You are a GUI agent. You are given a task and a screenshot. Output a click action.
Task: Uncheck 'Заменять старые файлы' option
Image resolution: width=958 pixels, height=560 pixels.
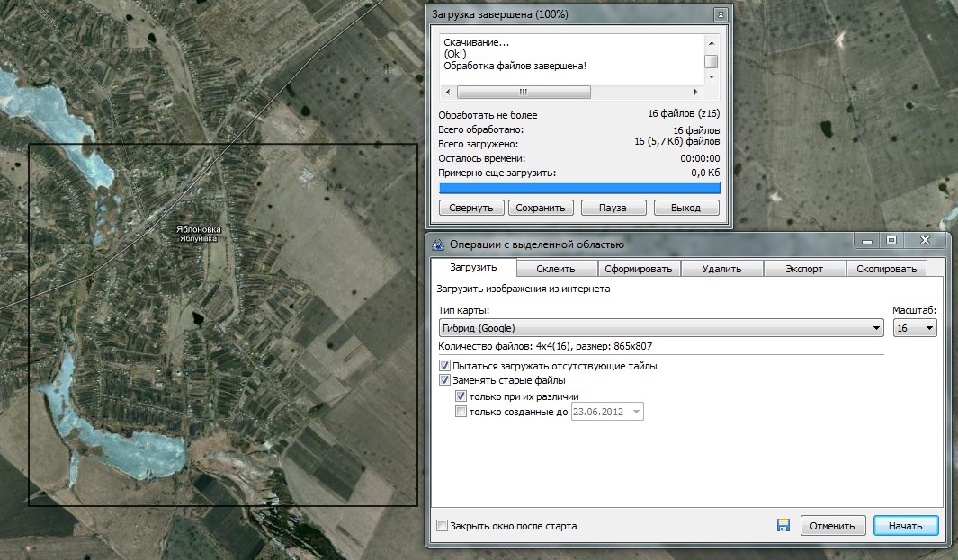pyautogui.click(x=445, y=380)
